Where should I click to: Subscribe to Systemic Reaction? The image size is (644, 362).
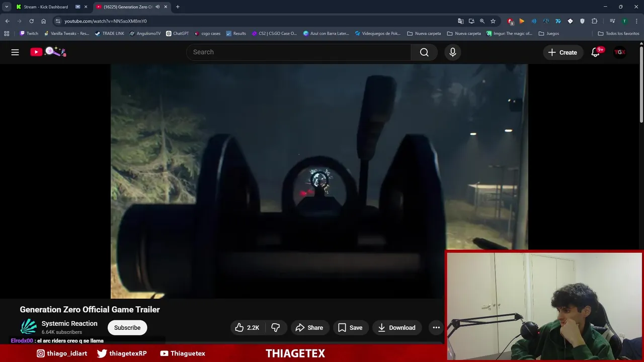[x=127, y=328]
